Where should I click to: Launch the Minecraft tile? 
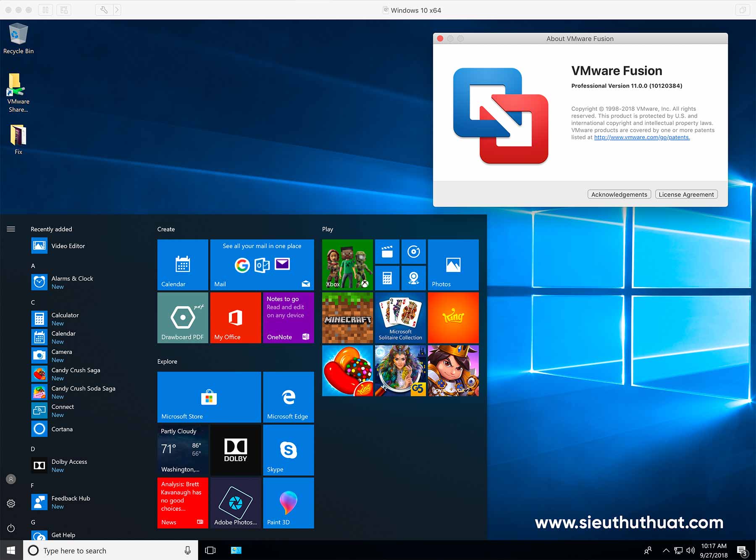point(347,318)
